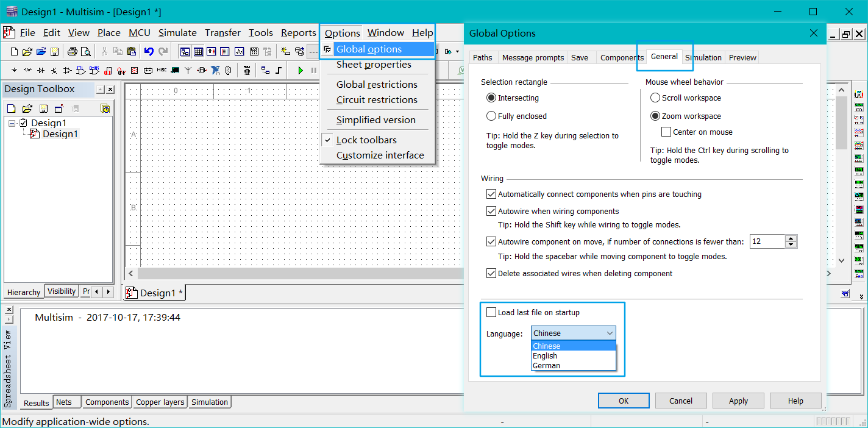Viewport: 868px width, 428px height.
Task: Place a Diode component icon
Action: tap(41, 70)
